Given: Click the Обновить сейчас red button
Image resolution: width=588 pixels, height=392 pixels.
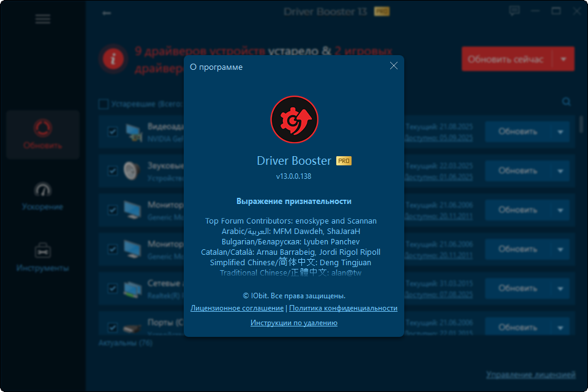Looking at the screenshot, I should 507,59.
